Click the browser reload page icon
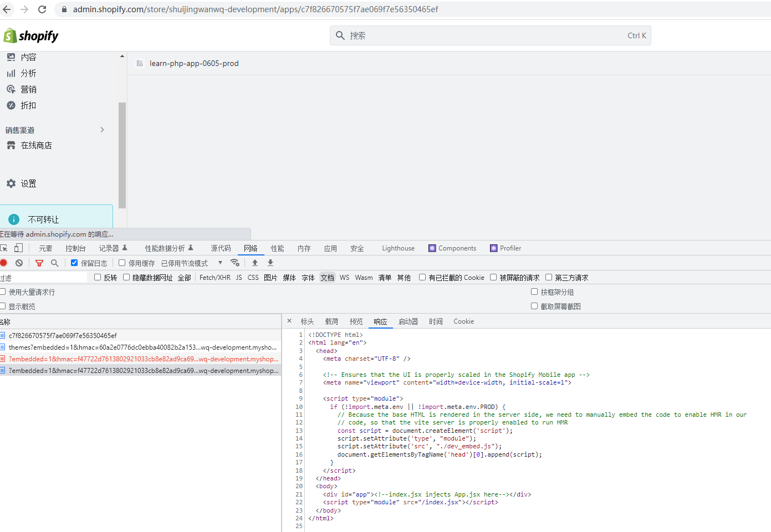771x532 pixels. [42, 9]
